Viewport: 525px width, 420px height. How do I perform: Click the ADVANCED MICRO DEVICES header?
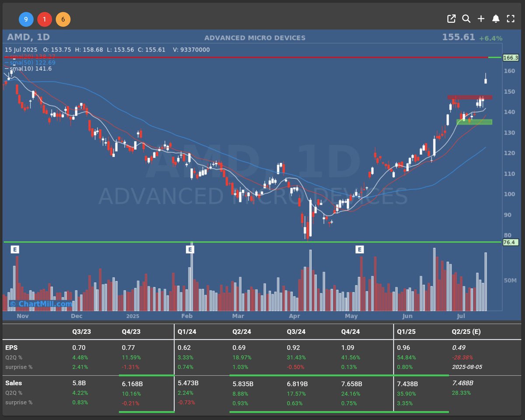click(255, 38)
